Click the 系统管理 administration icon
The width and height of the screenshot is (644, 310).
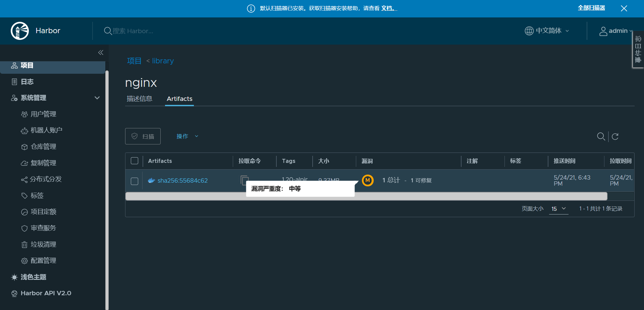[14, 98]
